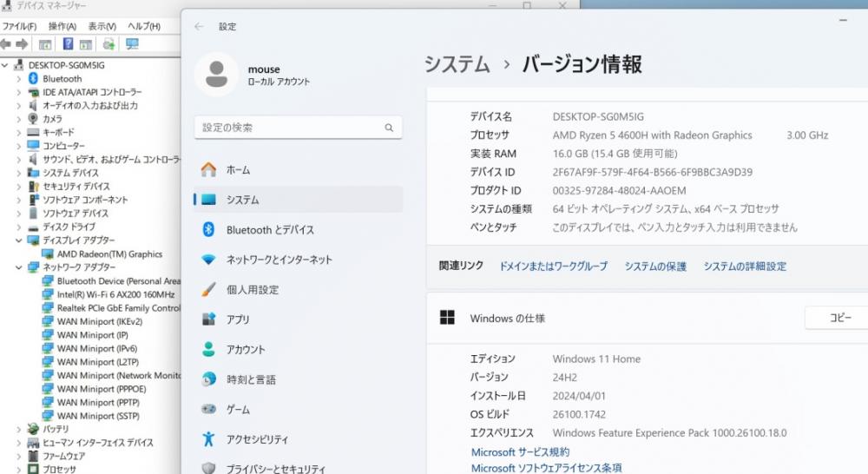The width and height of the screenshot is (868, 474).
Task: Open ゲーム settings page
Action: pos(299,409)
